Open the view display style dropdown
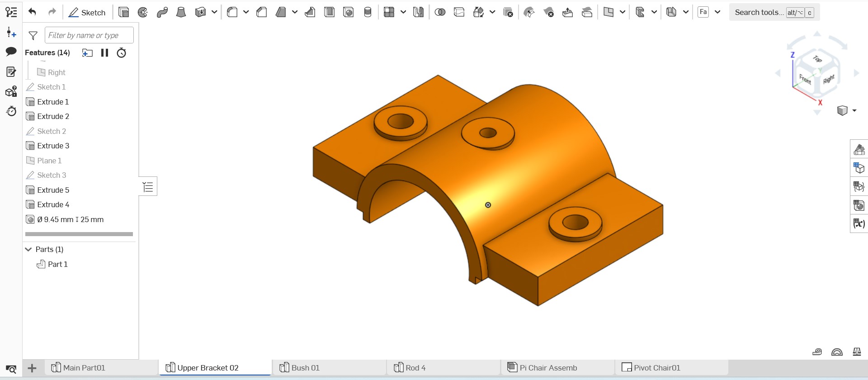868x380 pixels. [x=854, y=110]
